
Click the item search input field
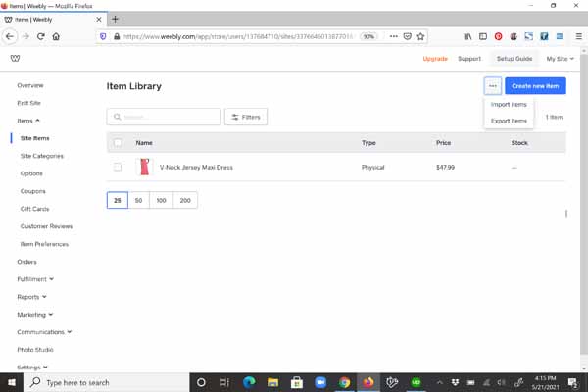pyautogui.click(x=164, y=117)
